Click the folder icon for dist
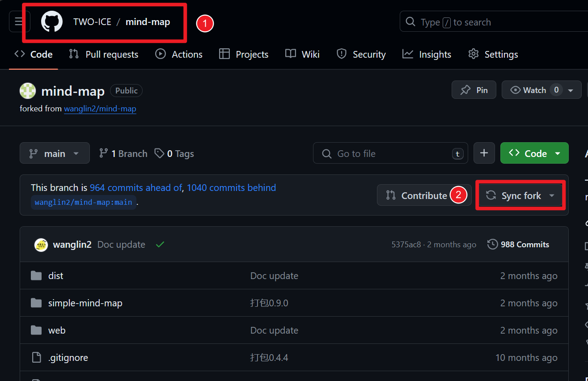588x381 pixels. click(x=36, y=275)
